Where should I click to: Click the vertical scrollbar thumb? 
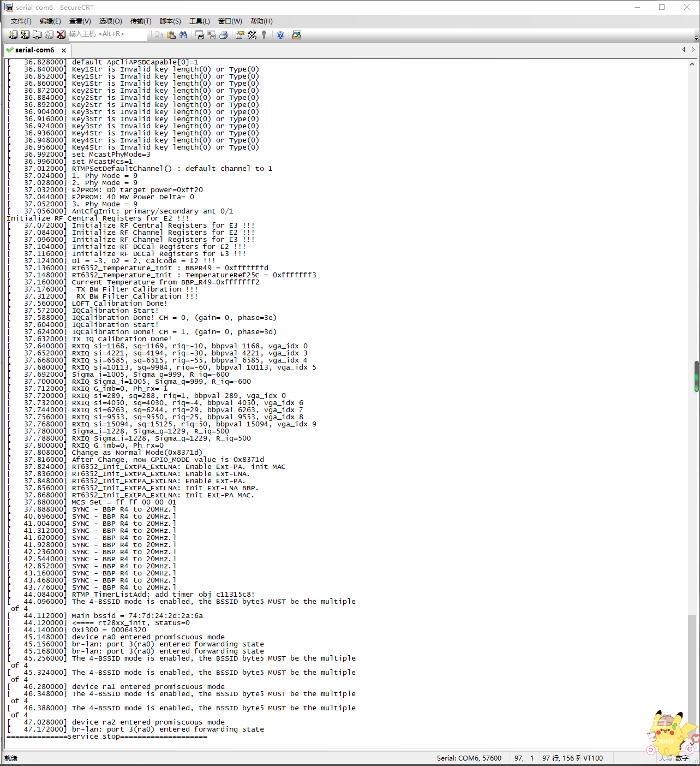[696, 376]
